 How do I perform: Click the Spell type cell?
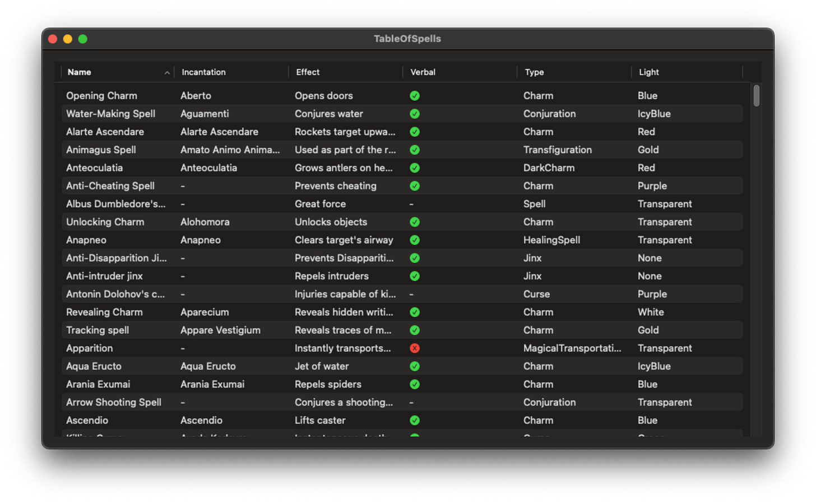pyautogui.click(x=535, y=204)
